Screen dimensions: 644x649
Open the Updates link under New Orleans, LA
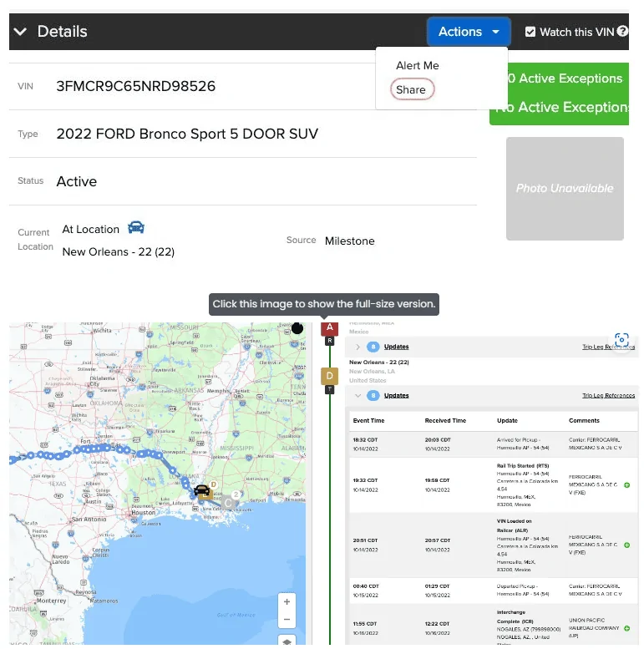pyautogui.click(x=396, y=396)
